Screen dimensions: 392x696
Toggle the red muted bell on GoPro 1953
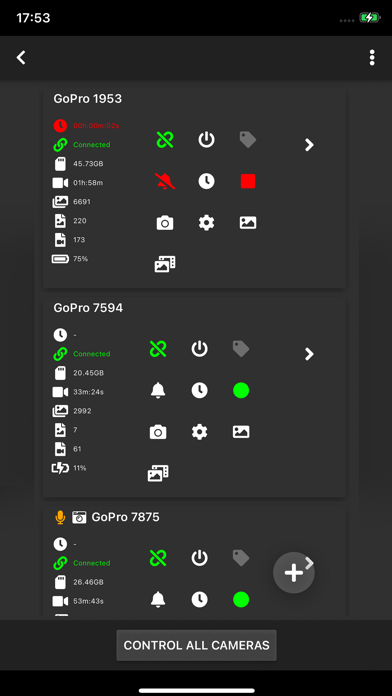[x=165, y=181]
